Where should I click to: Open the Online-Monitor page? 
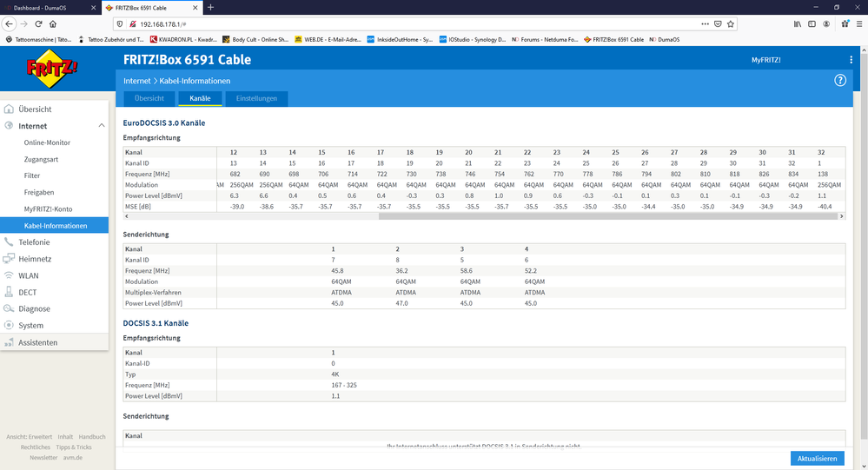(47, 142)
